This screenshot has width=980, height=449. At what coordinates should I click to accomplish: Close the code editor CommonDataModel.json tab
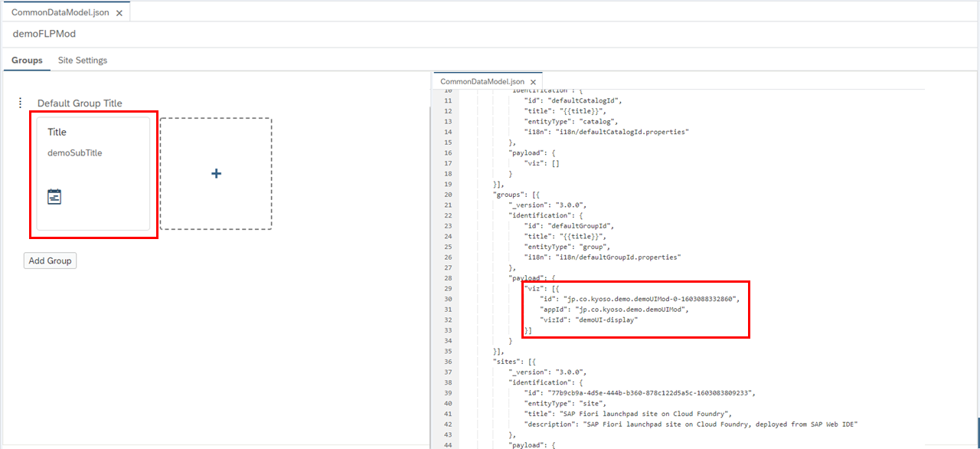(x=534, y=81)
